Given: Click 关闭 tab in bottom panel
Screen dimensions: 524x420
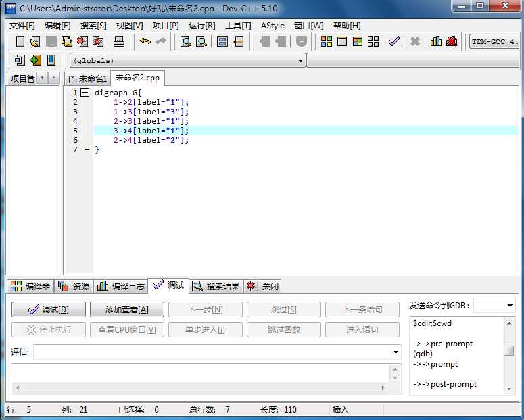Looking at the screenshot, I should click(262, 286).
